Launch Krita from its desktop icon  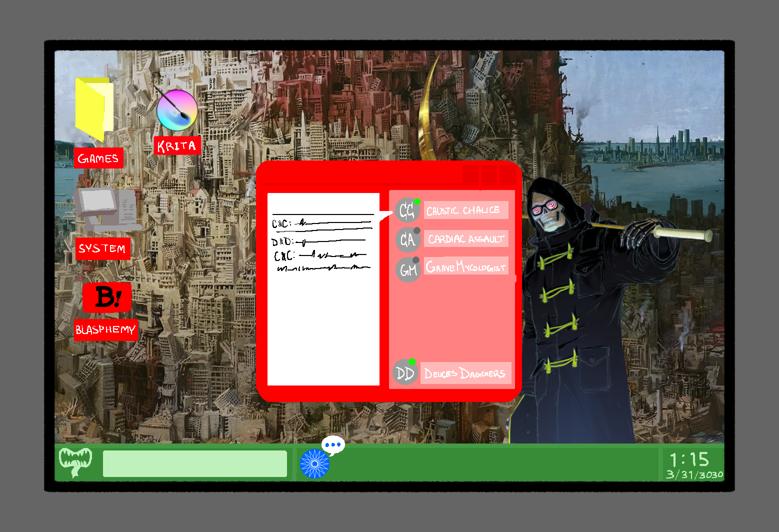coord(176,110)
